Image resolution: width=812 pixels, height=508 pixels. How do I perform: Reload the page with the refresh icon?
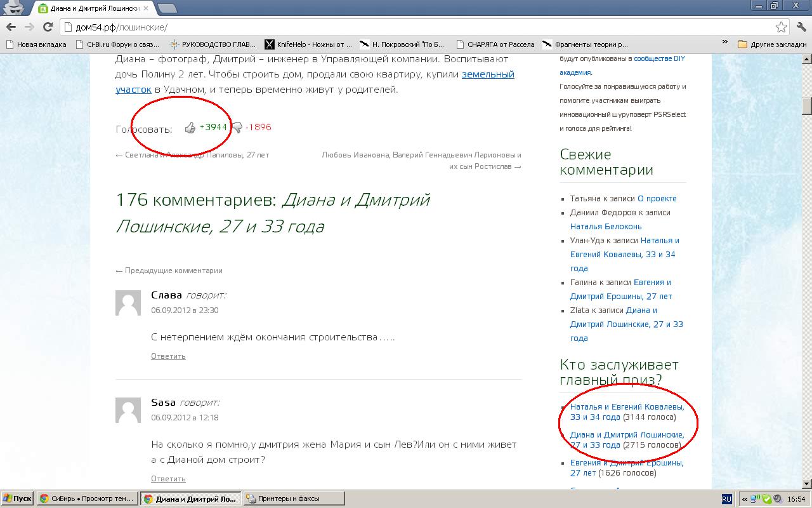(48, 27)
